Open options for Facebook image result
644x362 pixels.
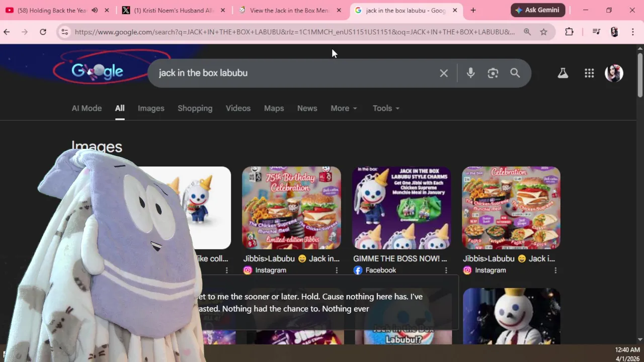tap(446, 270)
